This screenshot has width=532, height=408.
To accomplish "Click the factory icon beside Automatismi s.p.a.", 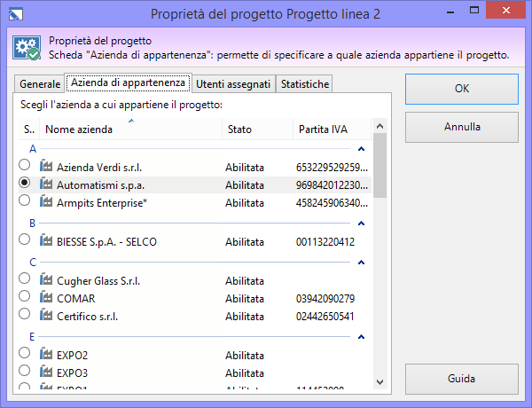I will pos(46,184).
